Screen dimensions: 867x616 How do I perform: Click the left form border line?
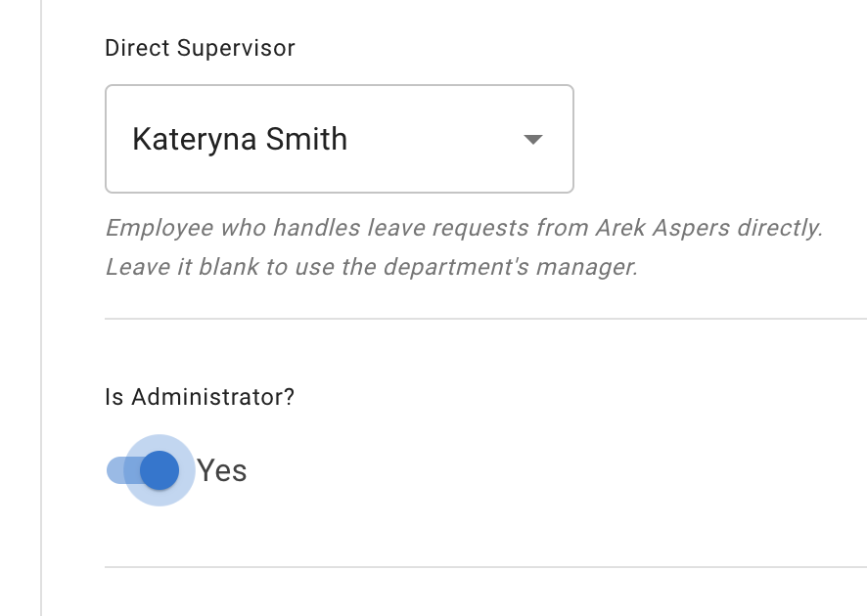click(40, 308)
